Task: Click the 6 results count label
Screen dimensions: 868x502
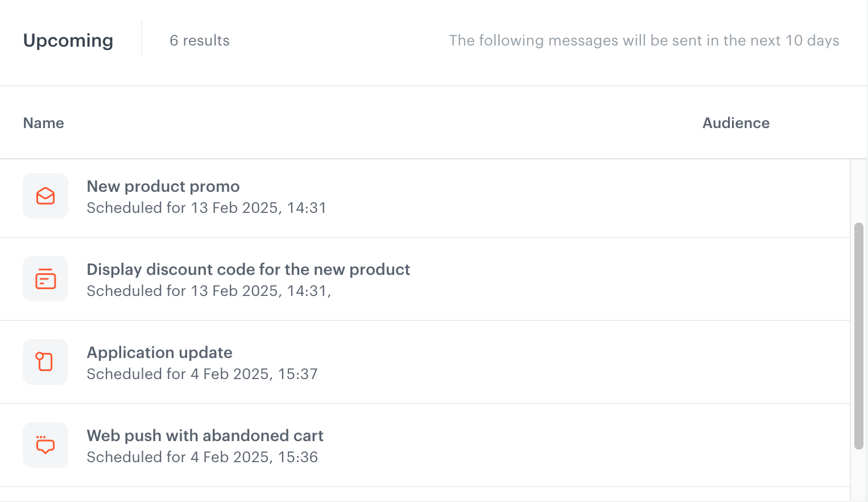Action: coord(200,40)
